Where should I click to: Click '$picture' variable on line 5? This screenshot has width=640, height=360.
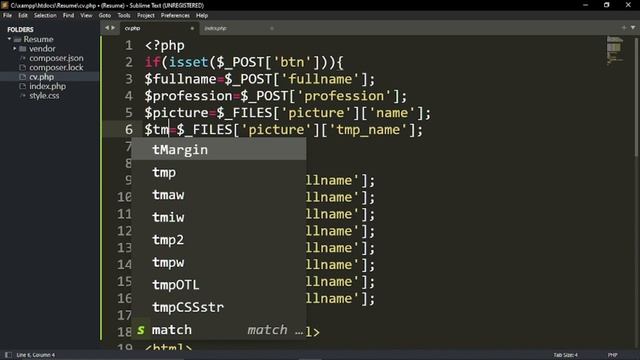[x=176, y=113]
